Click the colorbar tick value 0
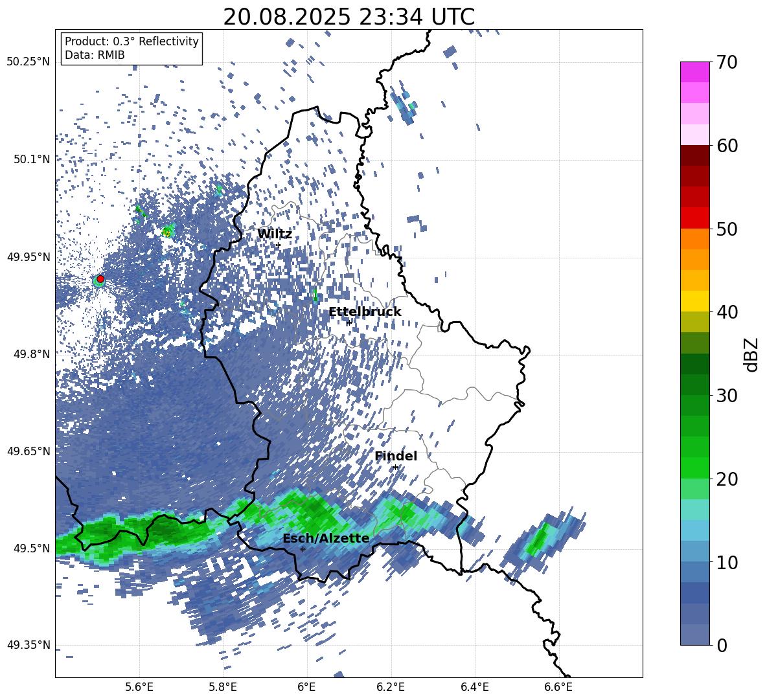The height and width of the screenshot is (700, 767). coord(722,645)
